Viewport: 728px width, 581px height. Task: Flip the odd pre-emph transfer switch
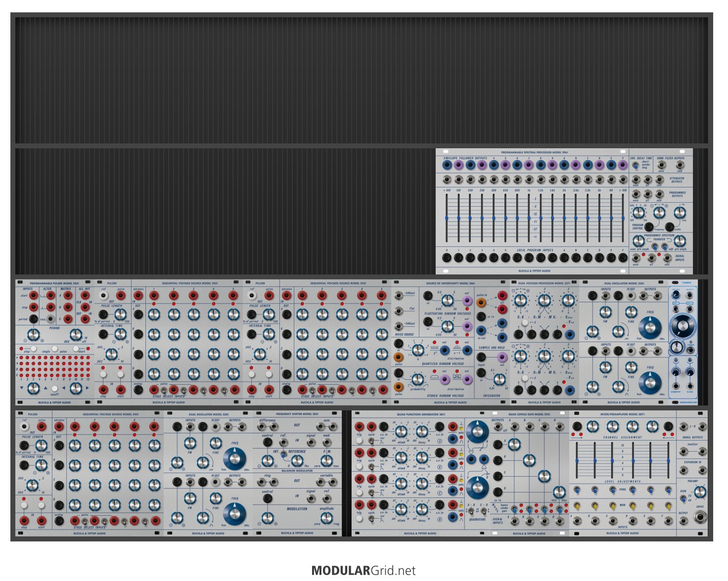pyautogui.click(x=664, y=245)
